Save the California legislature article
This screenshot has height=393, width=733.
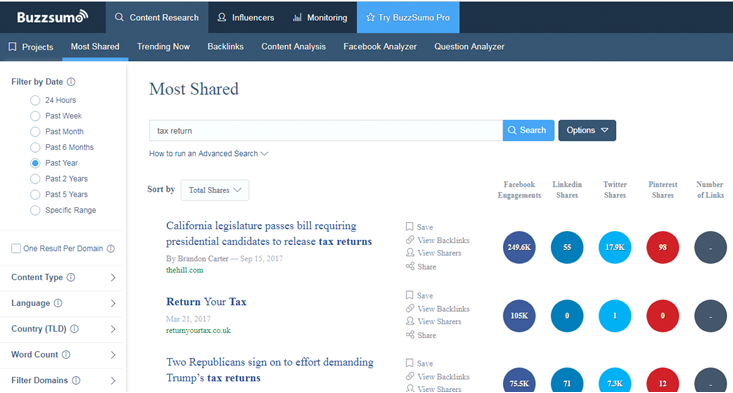(x=419, y=227)
